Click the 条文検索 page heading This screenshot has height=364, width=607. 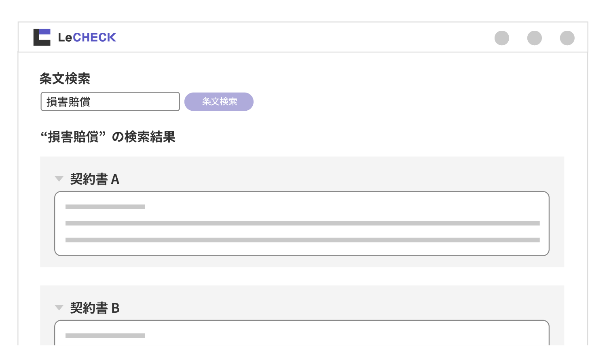tap(65, 79)
